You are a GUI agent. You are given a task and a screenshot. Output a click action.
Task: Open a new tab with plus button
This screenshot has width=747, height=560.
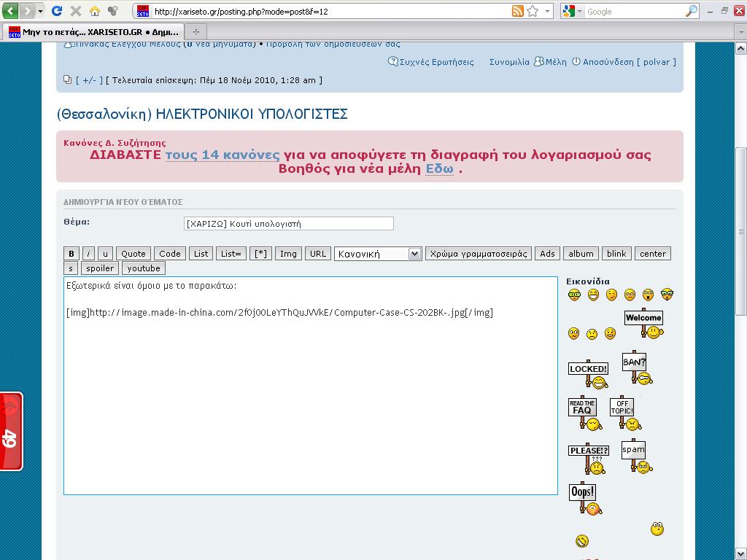point(196,32)
